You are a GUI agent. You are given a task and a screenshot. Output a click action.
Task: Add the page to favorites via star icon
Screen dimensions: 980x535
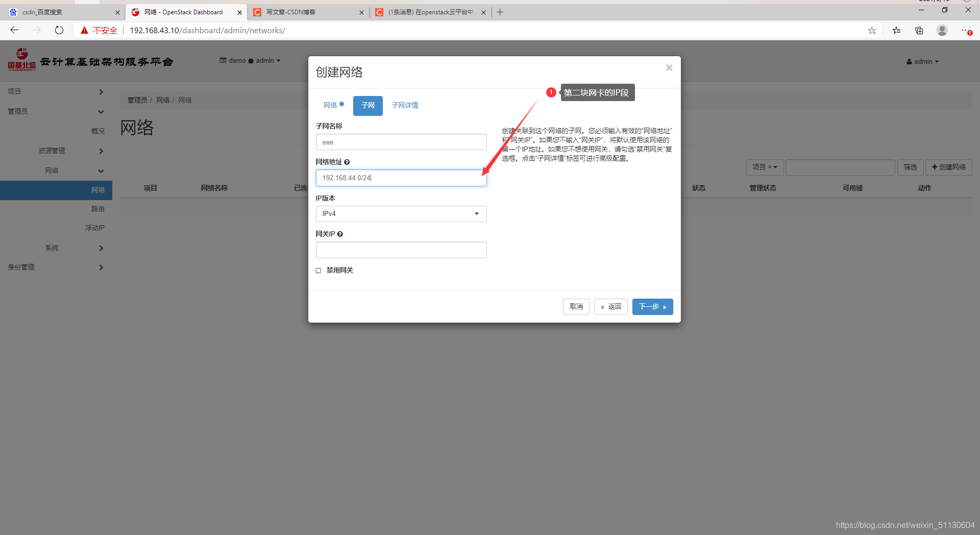pyautogui.click(x=872, y=31)
